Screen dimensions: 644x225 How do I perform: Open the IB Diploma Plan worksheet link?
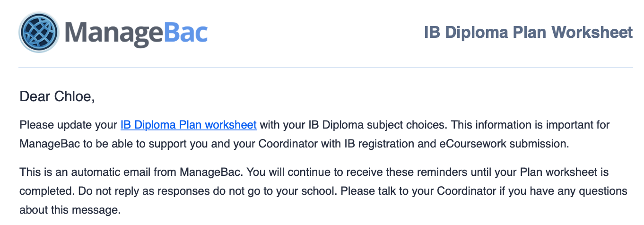coord(189,125)
